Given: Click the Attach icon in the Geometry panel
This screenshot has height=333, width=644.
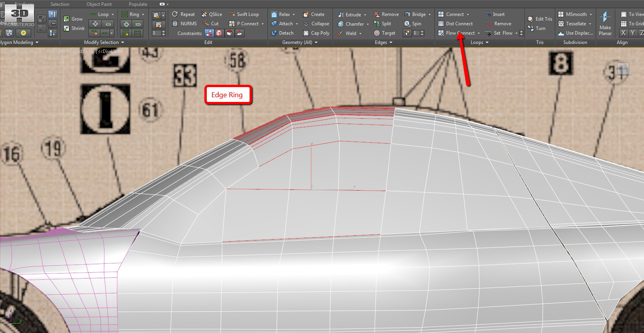Looking at the screenshot, I should click(274, 24).
